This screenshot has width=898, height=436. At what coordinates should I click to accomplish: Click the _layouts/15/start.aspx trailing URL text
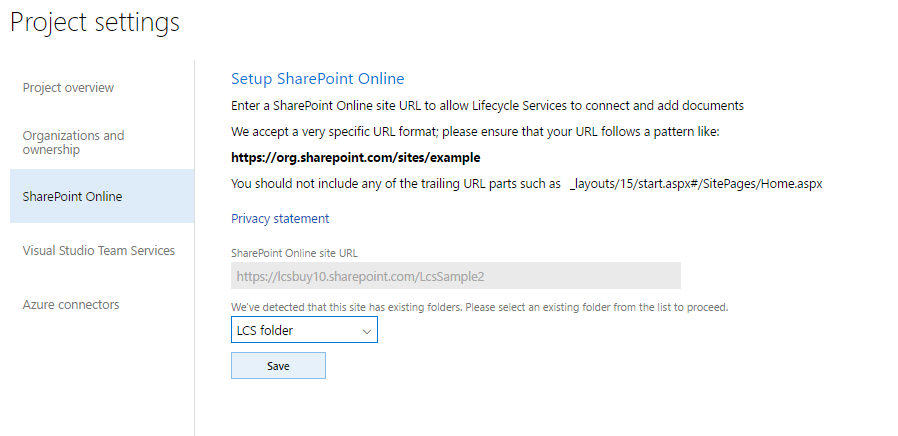(x=695, y=184)
